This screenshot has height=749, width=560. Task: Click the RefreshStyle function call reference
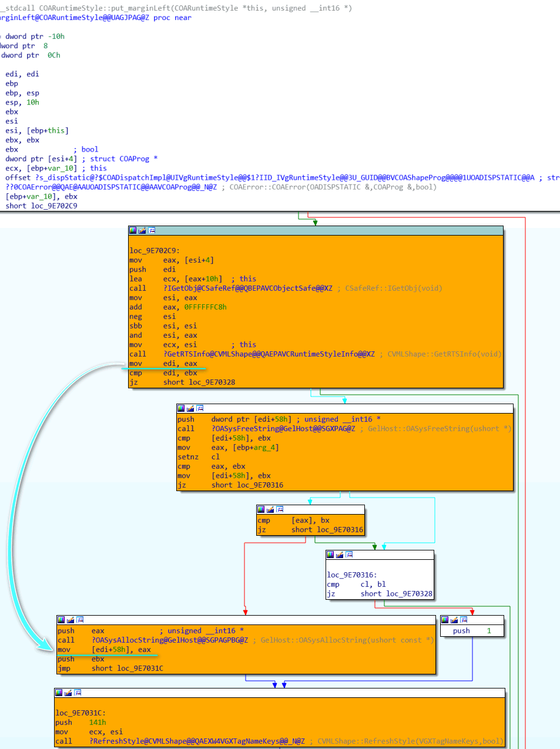click(197, 741)
